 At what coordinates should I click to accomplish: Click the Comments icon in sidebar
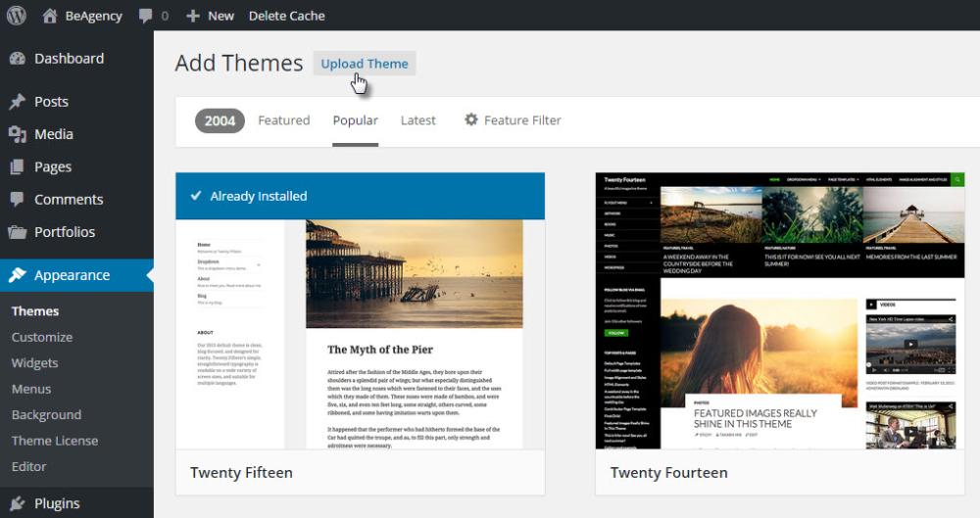click(17, 200)
